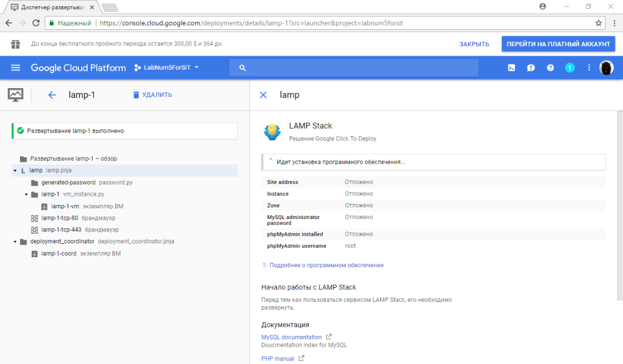Click the 'MySQL administrator password' row label

tap(293, 220)
